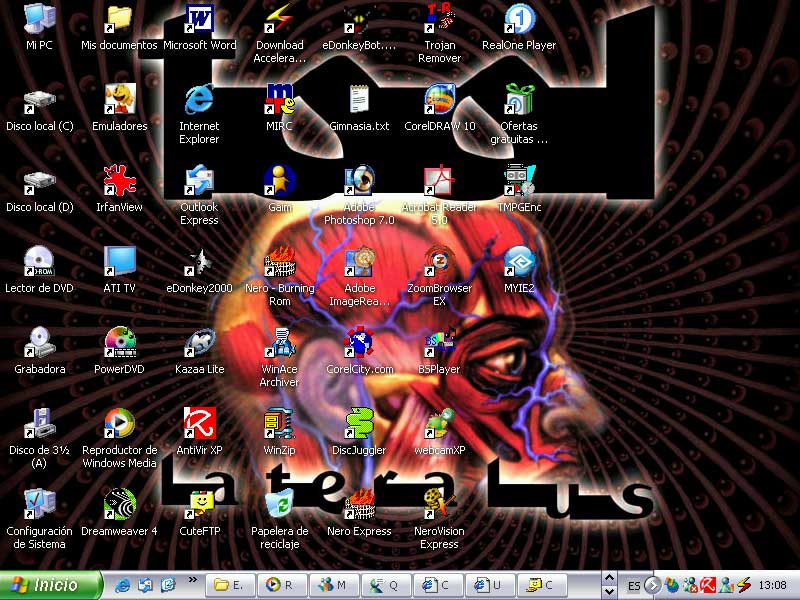Click taskbar scroll down arrow
The width and height of the screenshot is (800, 600).
(x=609, y=592)
